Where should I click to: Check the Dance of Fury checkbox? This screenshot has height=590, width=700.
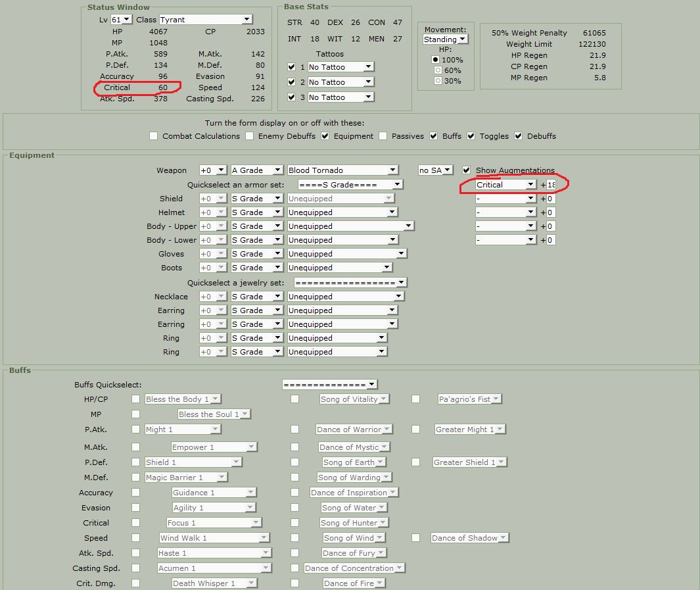click(x=294, y=553)
